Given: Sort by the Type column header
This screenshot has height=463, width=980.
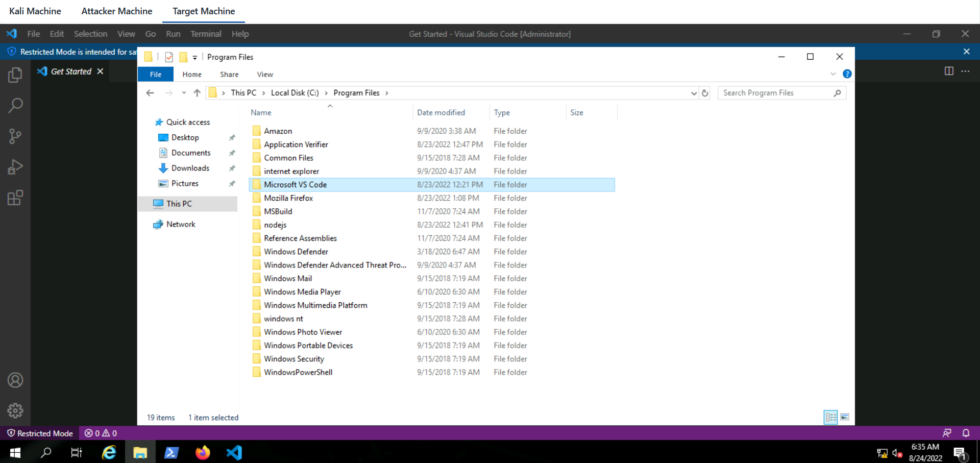Looking at the screenshot, I should [x=528, y=113].
